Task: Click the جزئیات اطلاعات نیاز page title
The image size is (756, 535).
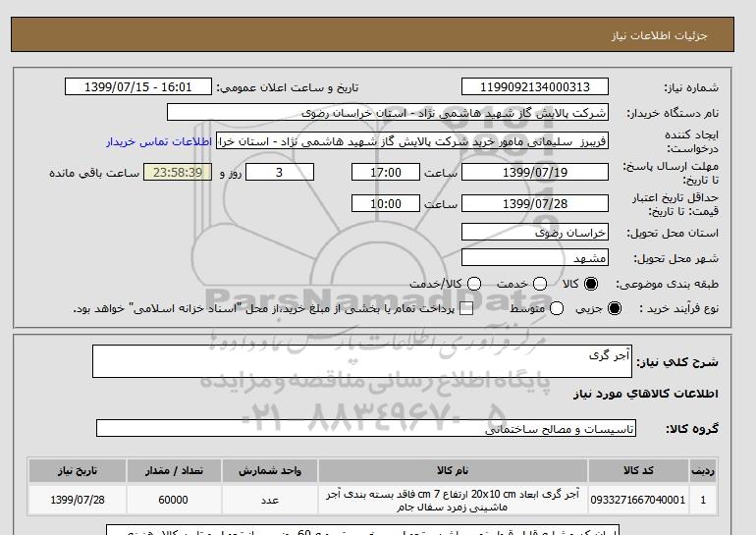Action: [x=659, y=36]
